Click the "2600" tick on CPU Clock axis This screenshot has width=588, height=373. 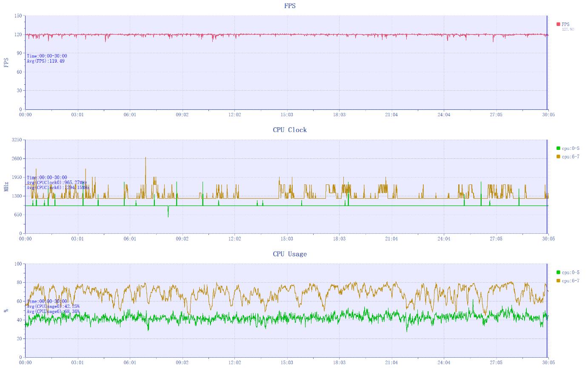(x=17, y=158)
